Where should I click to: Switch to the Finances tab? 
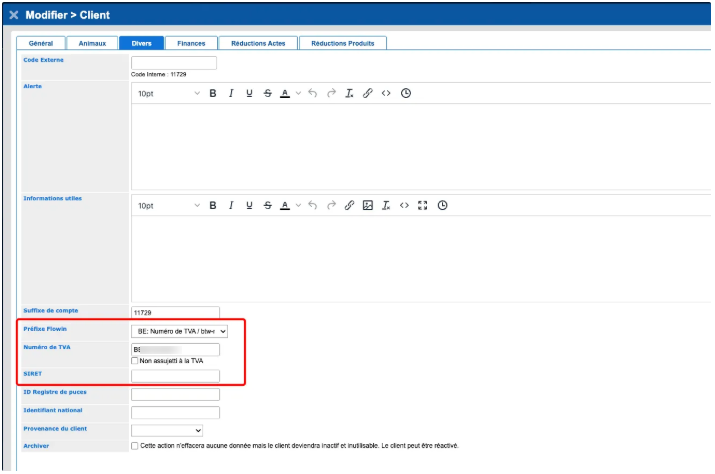pos(191,43)
